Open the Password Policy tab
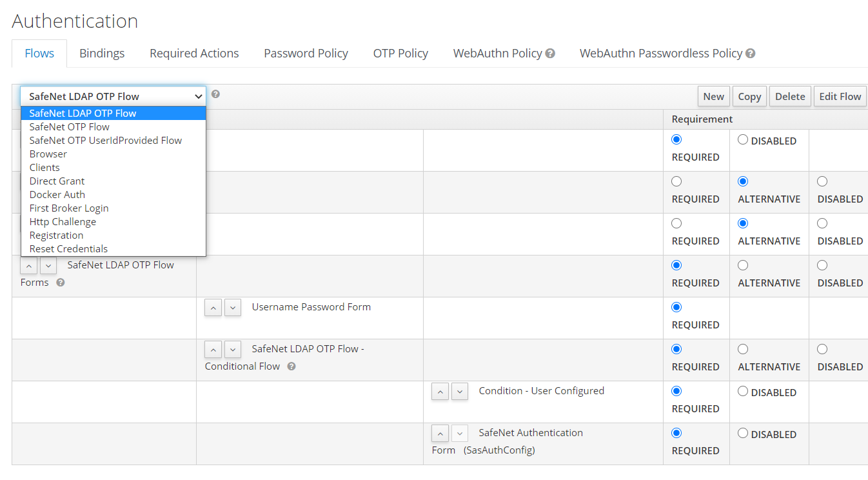868x480 pixels. (306, 54)
